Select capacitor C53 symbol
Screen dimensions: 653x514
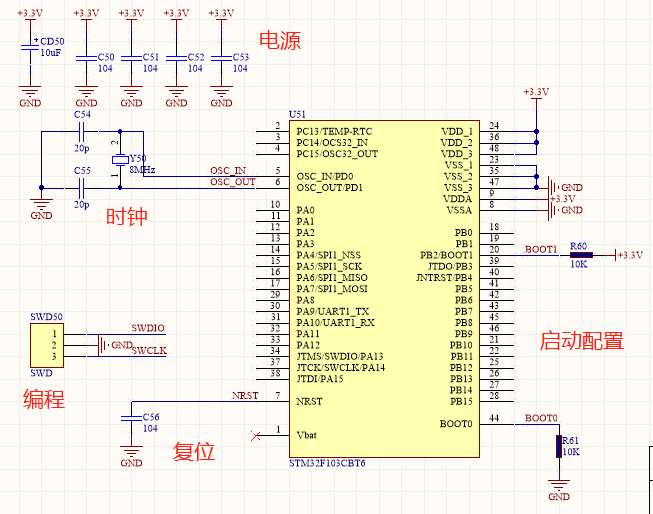tap(221, 58)
